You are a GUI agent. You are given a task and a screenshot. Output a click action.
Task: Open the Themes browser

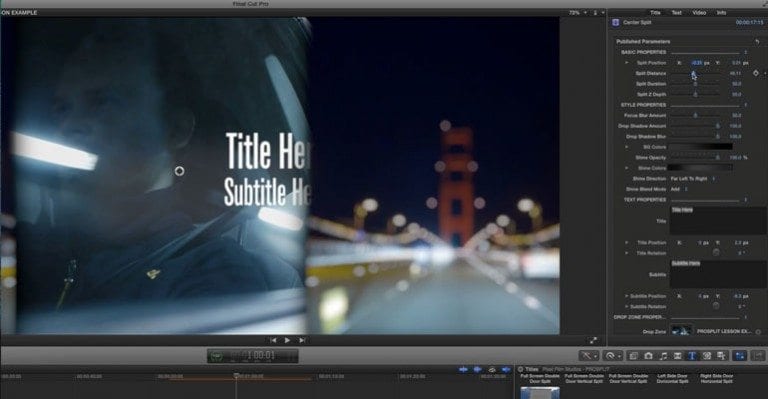pyautogui.click(x=721, y=356)
